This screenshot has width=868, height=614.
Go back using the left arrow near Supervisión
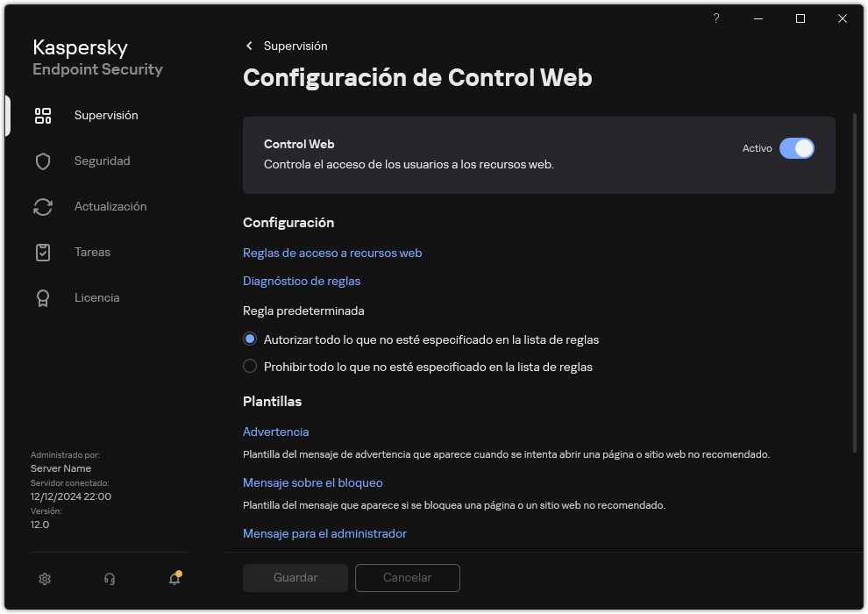click(x=249, y=46)
